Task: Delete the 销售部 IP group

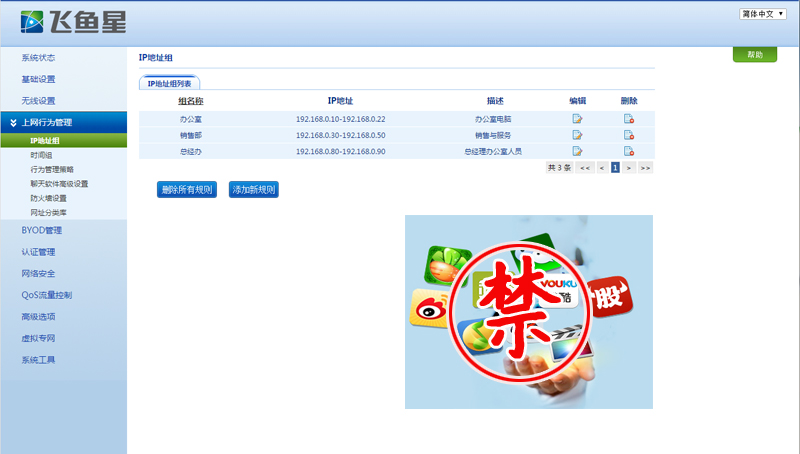Action: [629, 135]
